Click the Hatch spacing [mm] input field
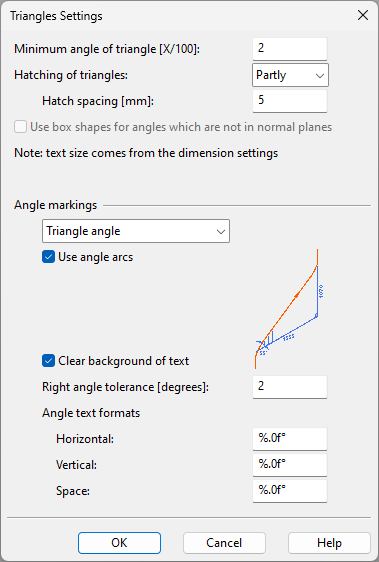This screenshot has width=379, height=562. coord(290,101)
